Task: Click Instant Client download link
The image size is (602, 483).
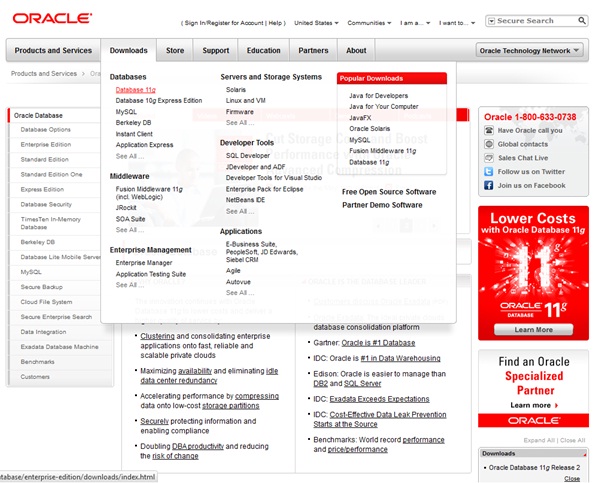Action: click(x=134, y=134)
